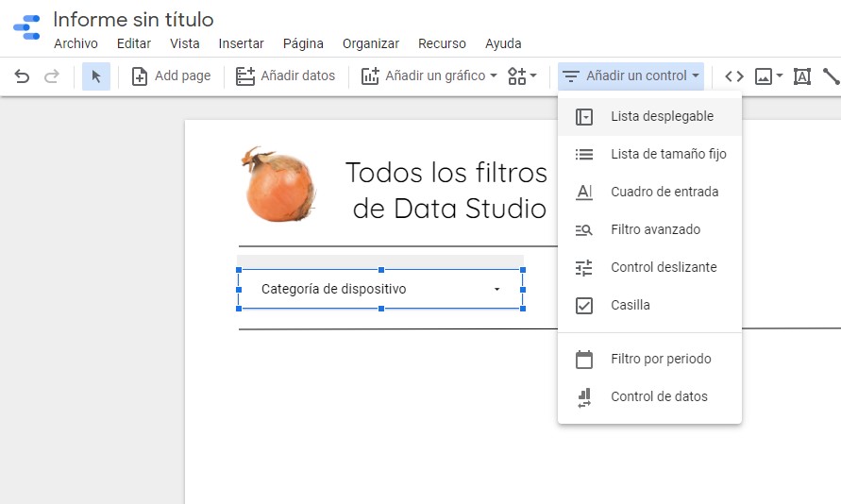Image resolution: width=841 pixels, height=504 pixels.
Task: Open the Archivo menu
Action: click(76, 43)
